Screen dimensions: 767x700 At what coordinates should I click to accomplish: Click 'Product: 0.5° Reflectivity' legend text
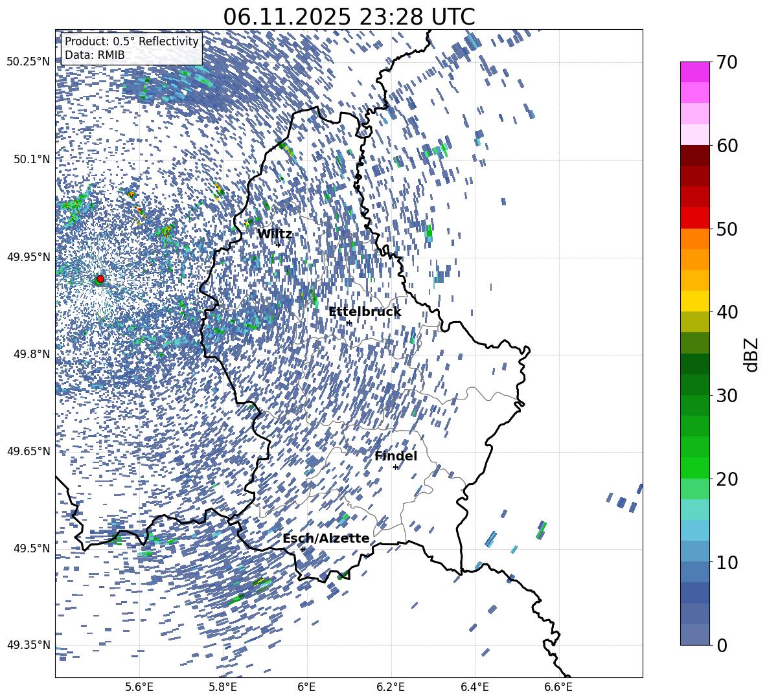pyautogui.click(x=132, y=41)
